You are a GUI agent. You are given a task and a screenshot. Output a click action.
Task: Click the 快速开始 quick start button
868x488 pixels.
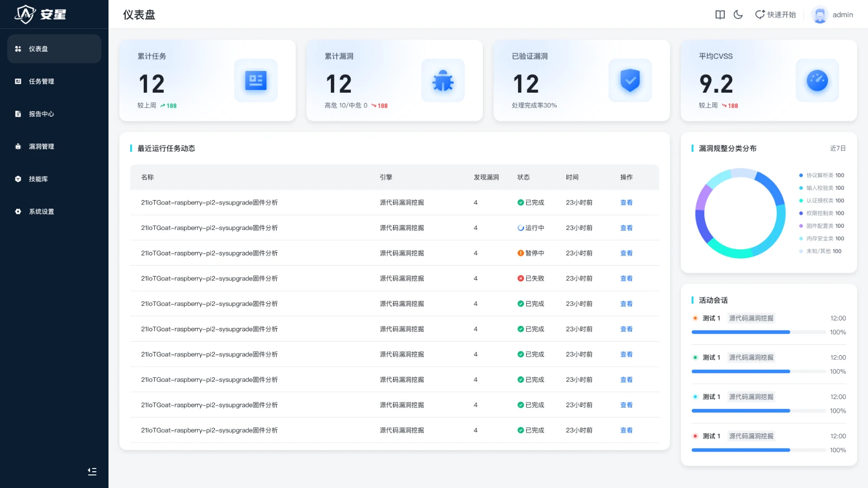[775, 15]
